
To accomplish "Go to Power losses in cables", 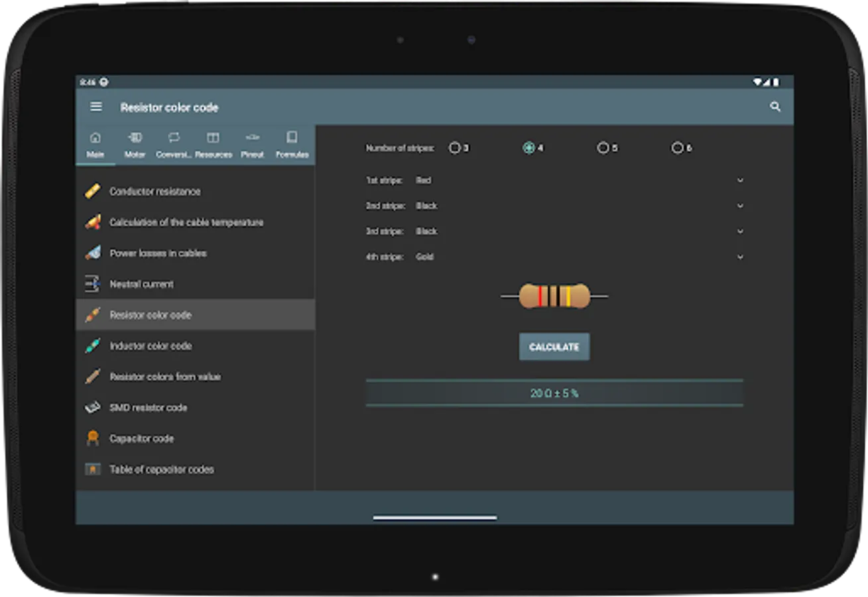I will pyautogui.click(x=196, y=253).
